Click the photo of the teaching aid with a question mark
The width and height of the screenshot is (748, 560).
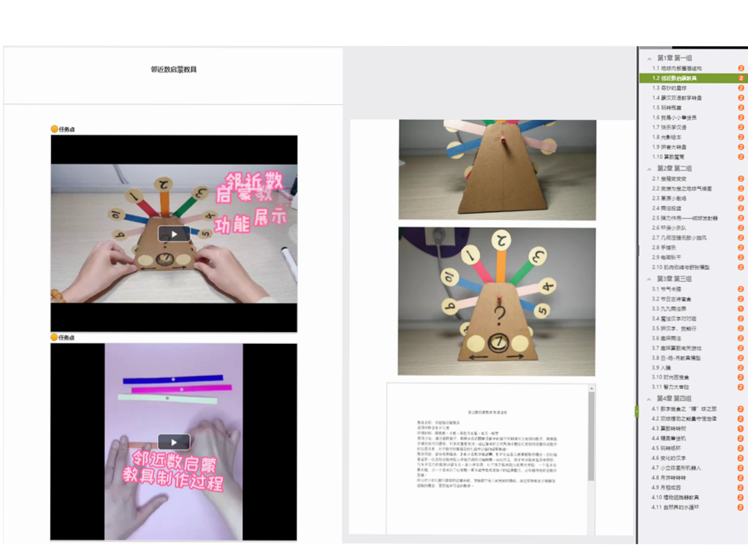(x=497, y=301)
